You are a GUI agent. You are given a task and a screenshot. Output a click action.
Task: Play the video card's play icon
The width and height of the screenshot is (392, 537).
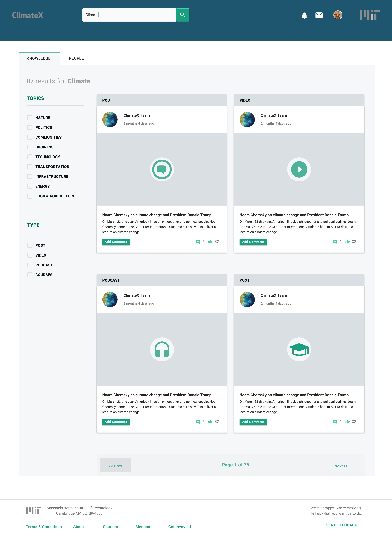tap(299, 169)
